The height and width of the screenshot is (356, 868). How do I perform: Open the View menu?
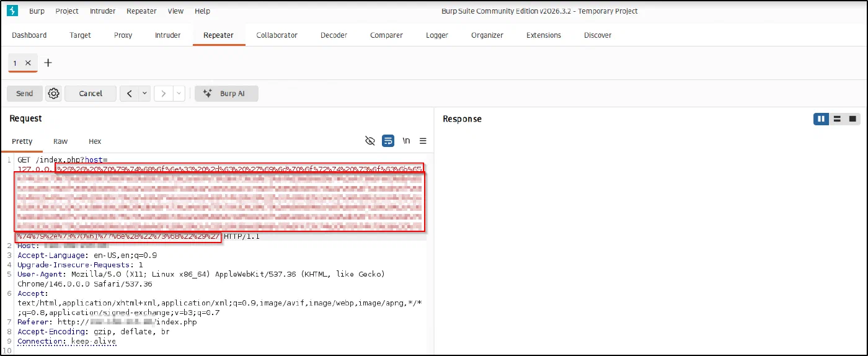[x=175, y=11]
